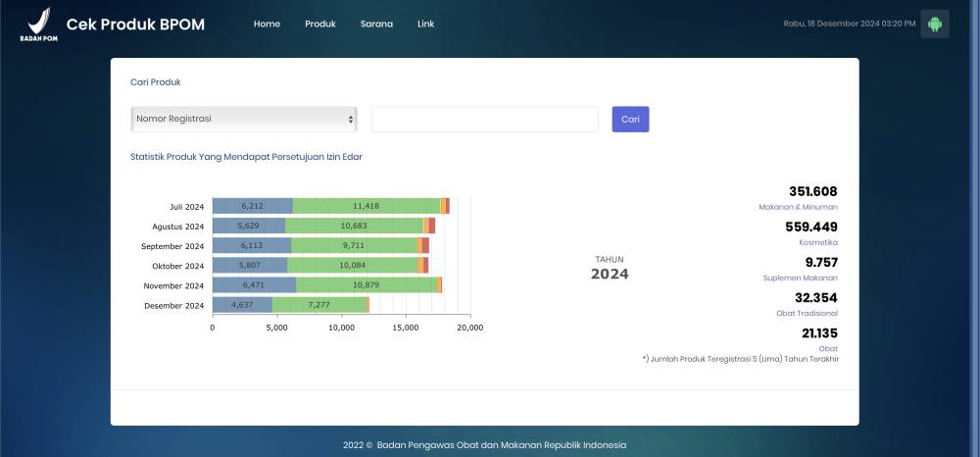Click the green November 2024 segment 10,879

pyautogui.click(x=367, y=285)
